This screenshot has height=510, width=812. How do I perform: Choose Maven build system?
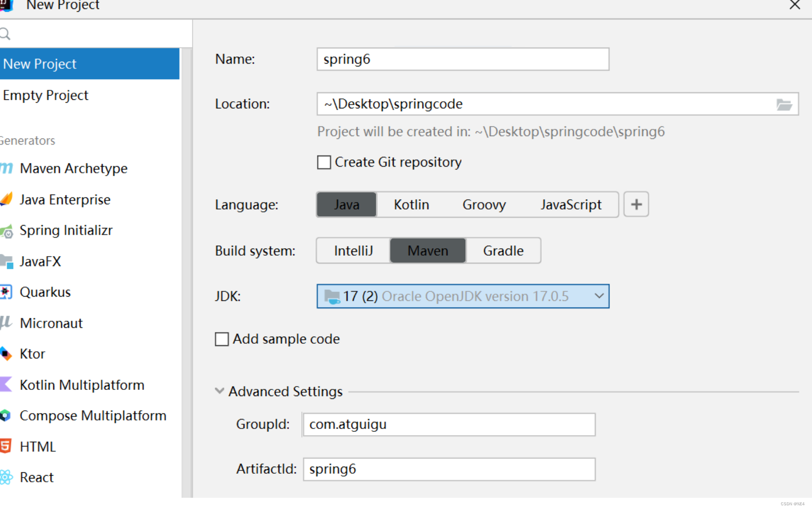tap(428, 251)
